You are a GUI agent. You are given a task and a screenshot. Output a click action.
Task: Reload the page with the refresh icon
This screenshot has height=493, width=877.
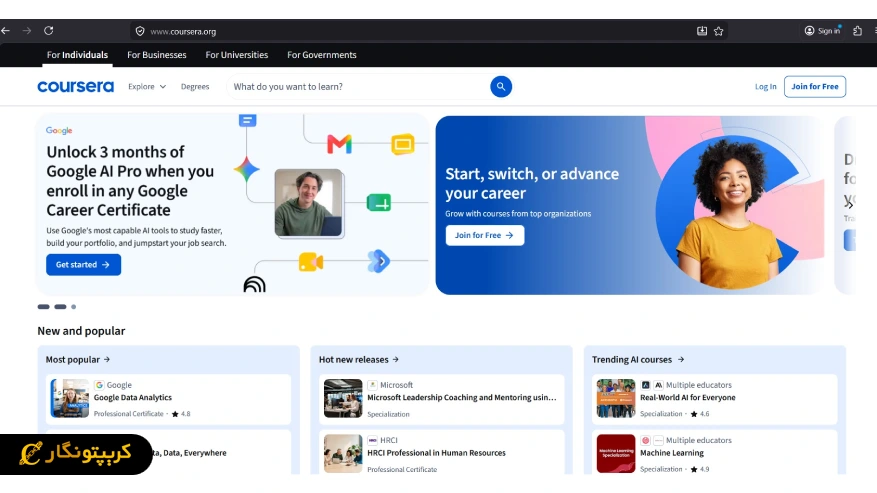coord(49,31)
